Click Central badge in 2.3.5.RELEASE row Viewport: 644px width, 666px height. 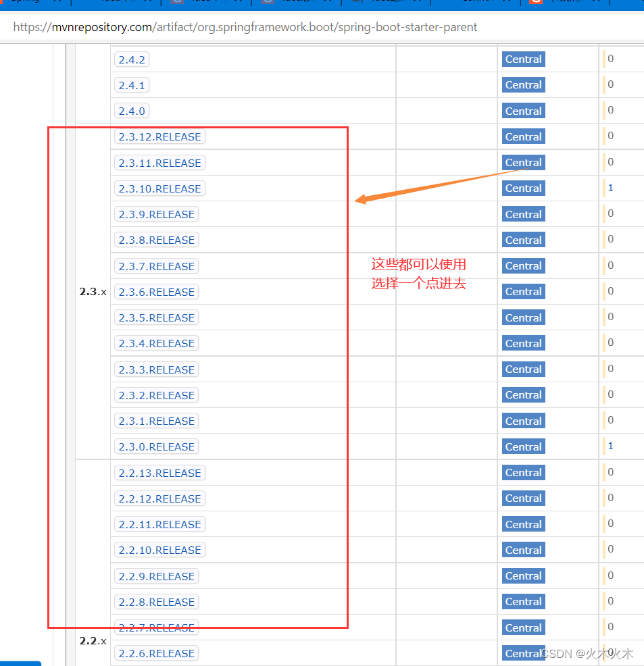point(523,317)
